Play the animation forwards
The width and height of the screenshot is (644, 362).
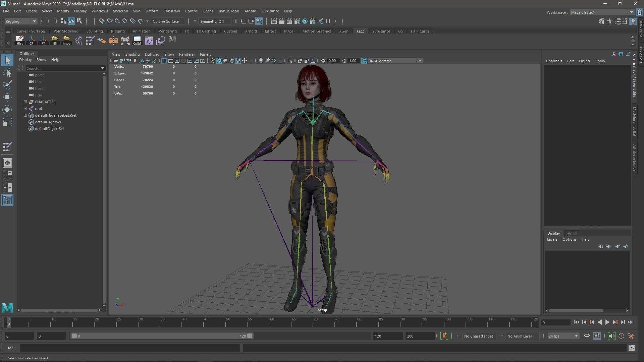(607, 322)
